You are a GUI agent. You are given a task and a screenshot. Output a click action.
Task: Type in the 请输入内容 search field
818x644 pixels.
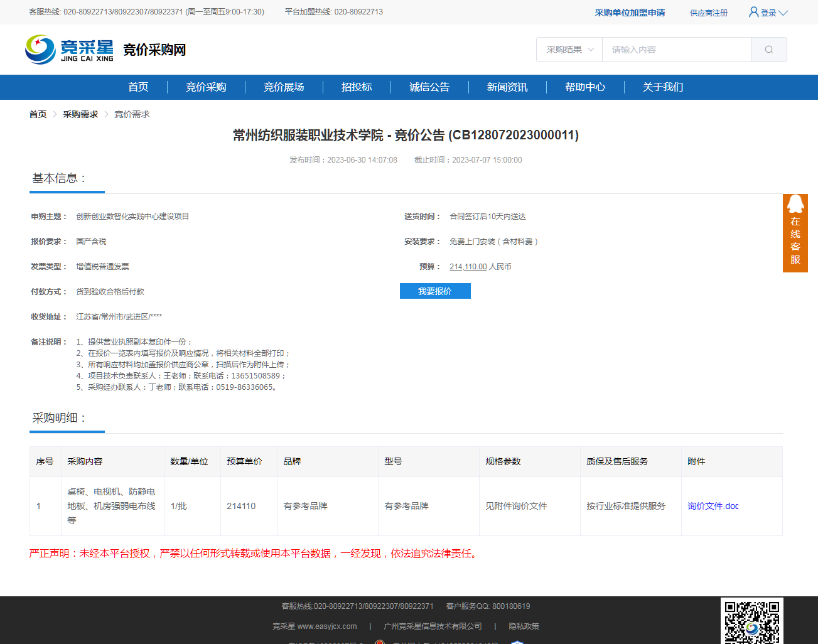pyautogui.click(x=676, y=50)
